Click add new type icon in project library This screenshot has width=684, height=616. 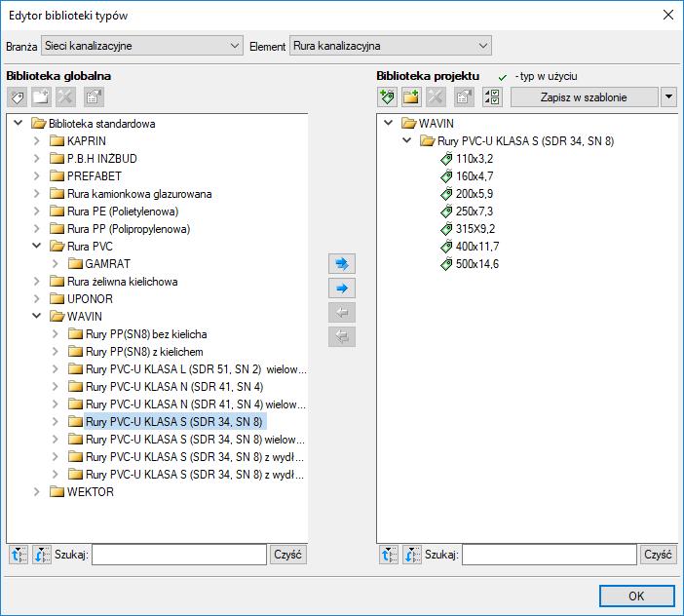(x=388, y=97)
